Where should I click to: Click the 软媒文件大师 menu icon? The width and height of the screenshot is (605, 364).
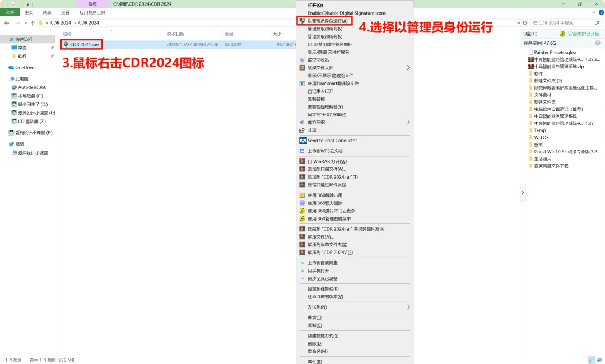pyautogui.click(x=302, y=67)
